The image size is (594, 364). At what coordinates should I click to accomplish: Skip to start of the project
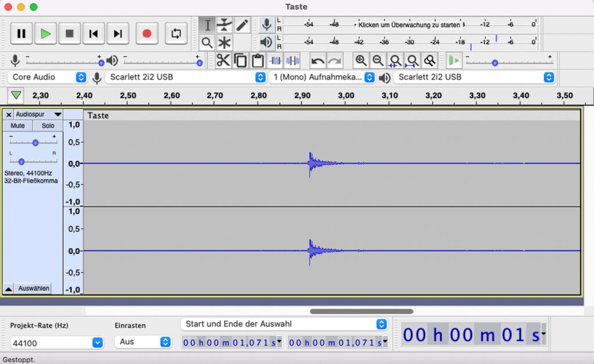pos(93,34)
